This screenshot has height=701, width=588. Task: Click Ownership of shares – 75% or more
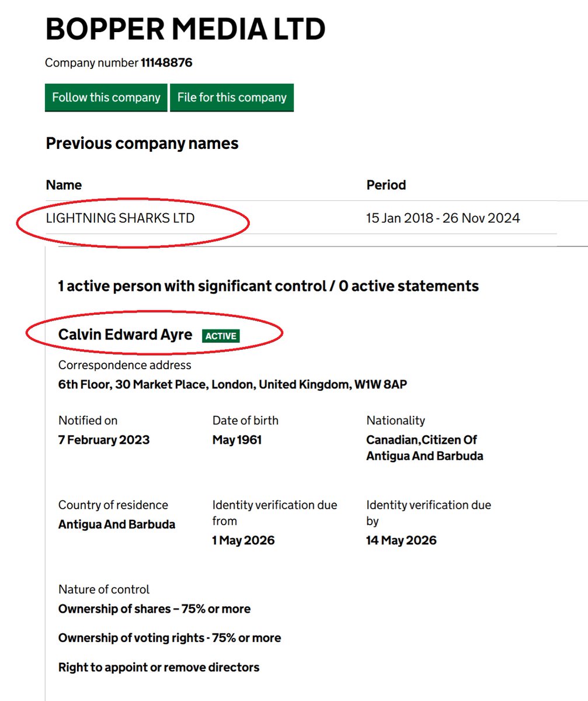[154, 609]
